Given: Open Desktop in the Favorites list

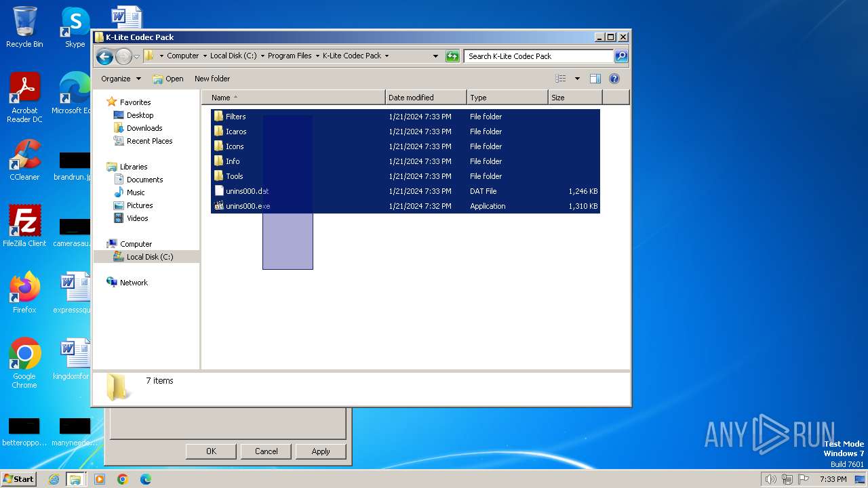Looking at the screenshot, I should pos(140,115).
